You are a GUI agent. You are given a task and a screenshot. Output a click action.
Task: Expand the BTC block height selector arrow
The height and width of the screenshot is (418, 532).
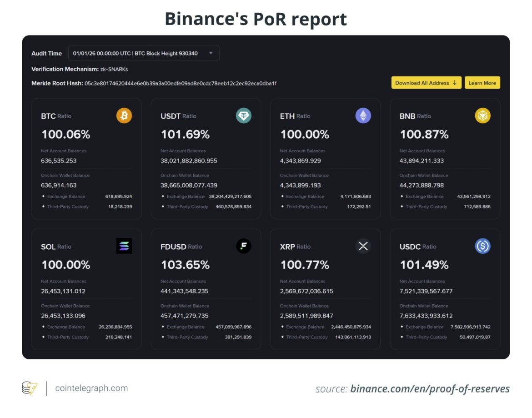211,53
